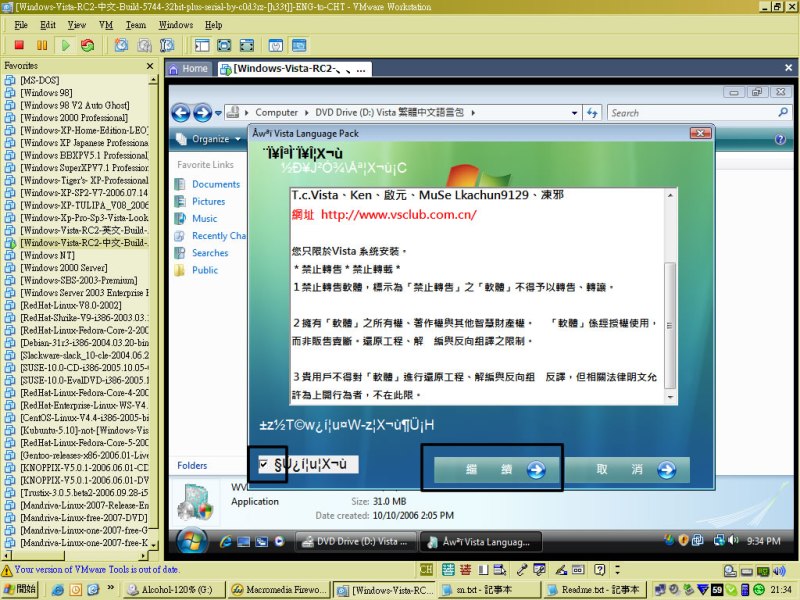The width and height of the screenshot is (800, 600).
Task: Switch to the Home tab
Action: (x=189, y=69)
